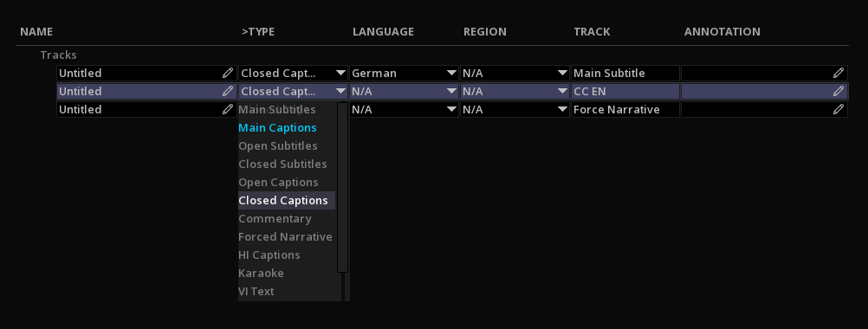This screenshot has width=868, height=329.
Task: Edit annotation of the Force Narrative track
Action: [x=839, y=109]
